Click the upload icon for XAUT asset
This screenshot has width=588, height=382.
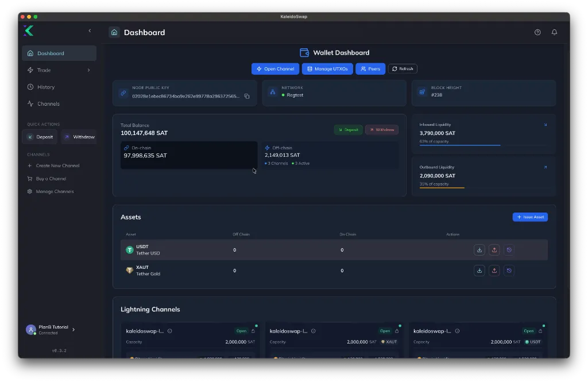point(494,270)
